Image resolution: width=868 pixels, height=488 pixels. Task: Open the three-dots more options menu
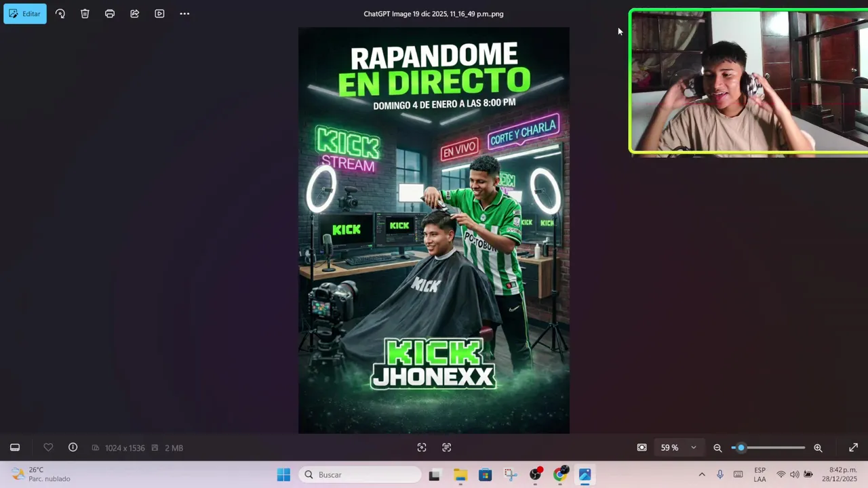coord(184,14)
